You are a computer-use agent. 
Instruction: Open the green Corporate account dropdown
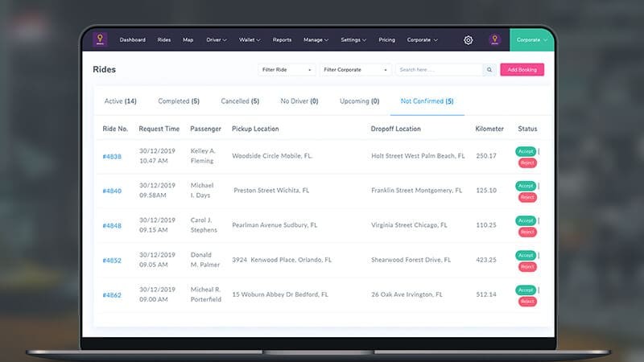click(532, 39)
